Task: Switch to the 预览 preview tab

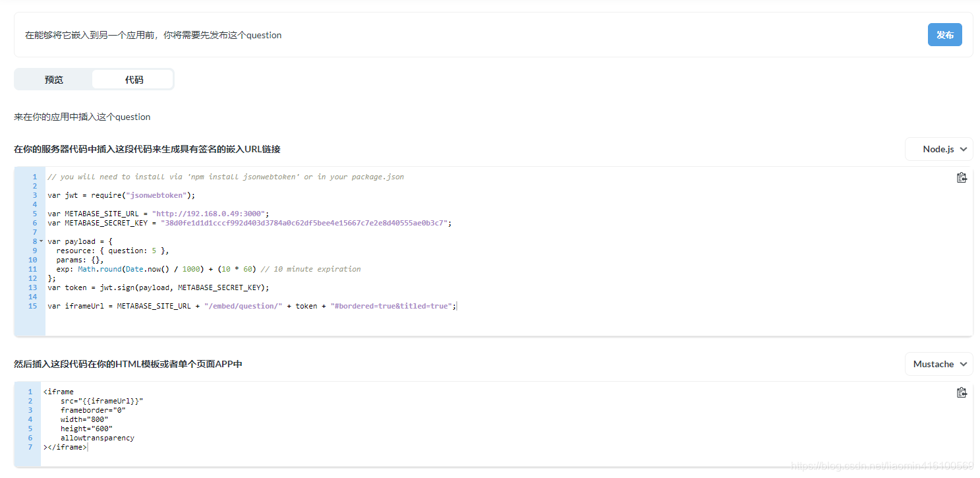Action: (54, 80)
